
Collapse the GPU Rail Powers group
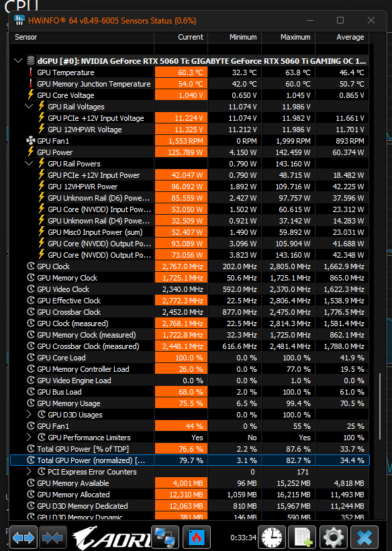[x=29, y=163]
